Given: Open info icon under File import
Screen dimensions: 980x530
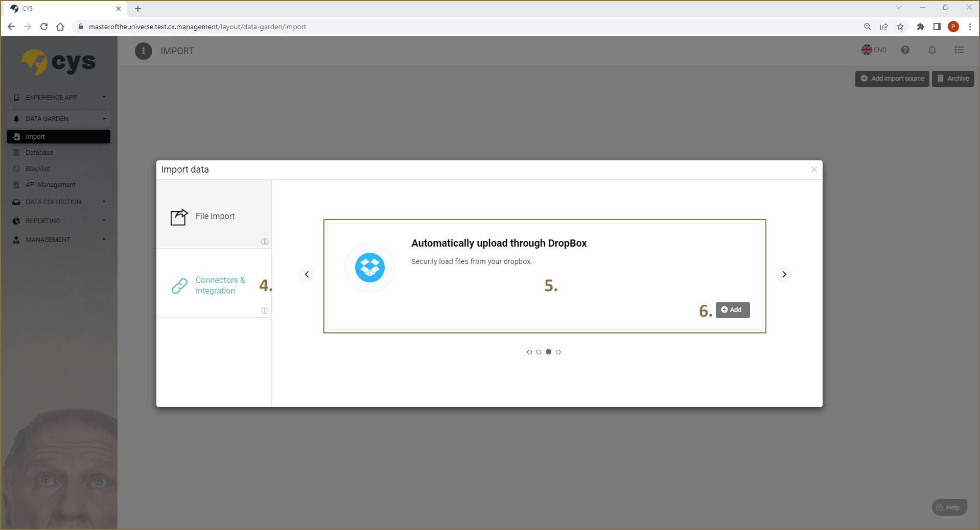Looking at the screenshot, I should point(265,242).
